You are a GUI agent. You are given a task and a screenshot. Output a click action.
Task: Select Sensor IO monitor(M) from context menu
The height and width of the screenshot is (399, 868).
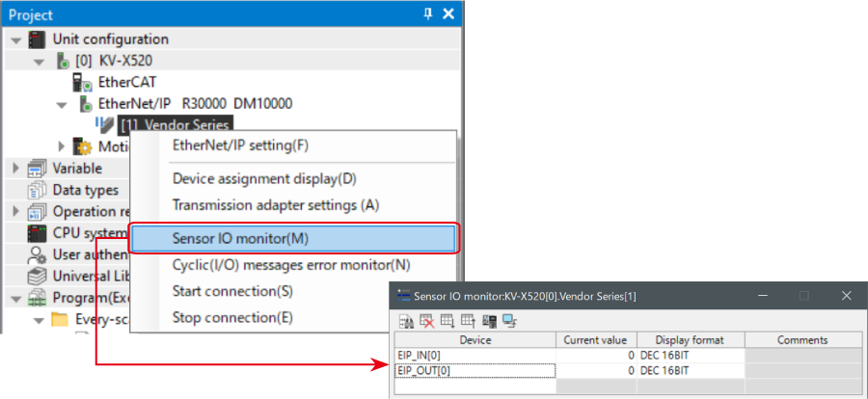coord(240,238)
